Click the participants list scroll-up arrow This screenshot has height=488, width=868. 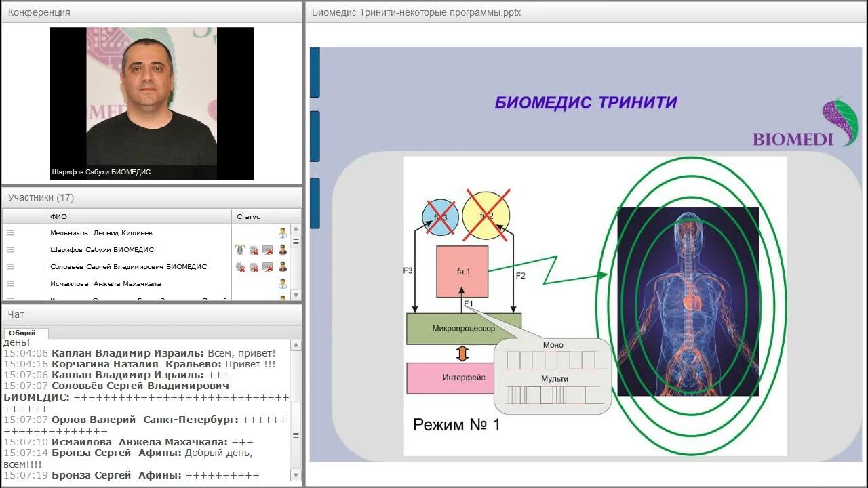coord(296,229)
